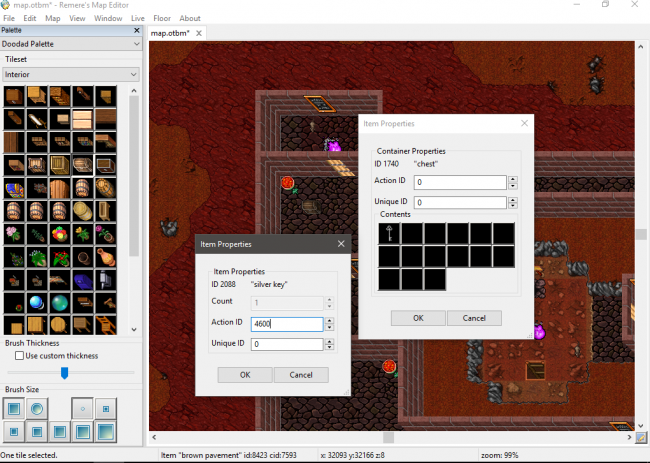Select the wooden ladder doodad in palette
The width and height of the screenshot is (650, 463).
click(106, 325)
